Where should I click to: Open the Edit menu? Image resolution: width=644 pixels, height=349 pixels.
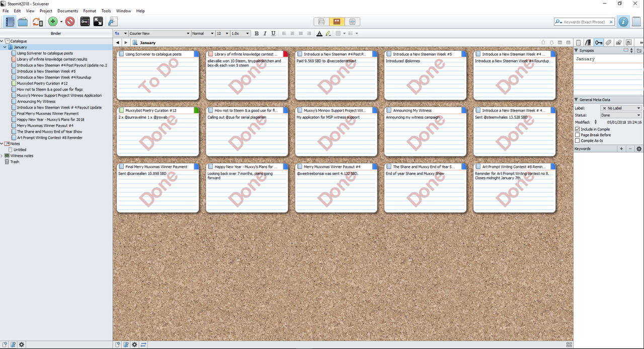point(17,11)
